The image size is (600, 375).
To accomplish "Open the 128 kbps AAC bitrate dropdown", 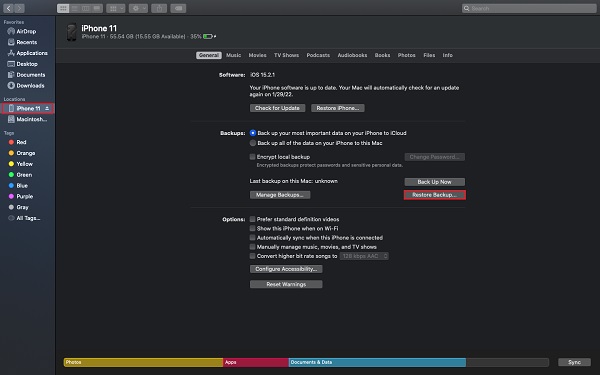I will [x=364, y=256].
